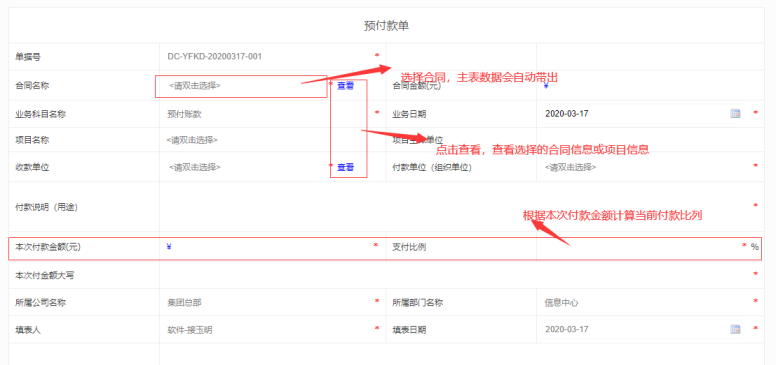Click the 填表日期 value 2020-03-17

[x=567, y=329]
